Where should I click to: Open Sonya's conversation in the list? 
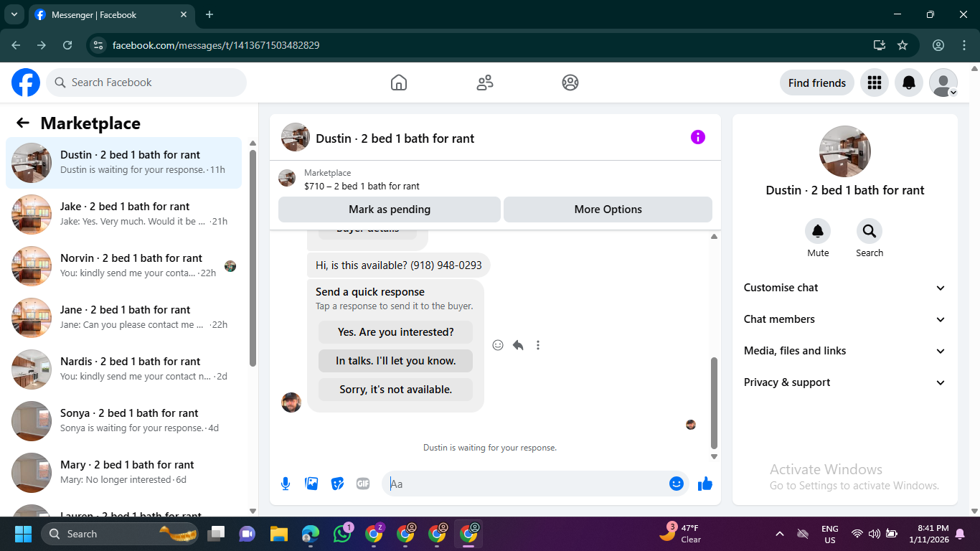pos(124,421)
